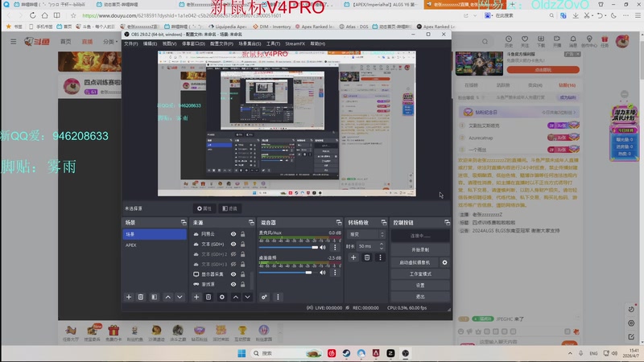Delete selected scene via the trash icon in the 场景 (Scenes) panel
This screenshot has height=362, width=644.
(x=141, y=297)
